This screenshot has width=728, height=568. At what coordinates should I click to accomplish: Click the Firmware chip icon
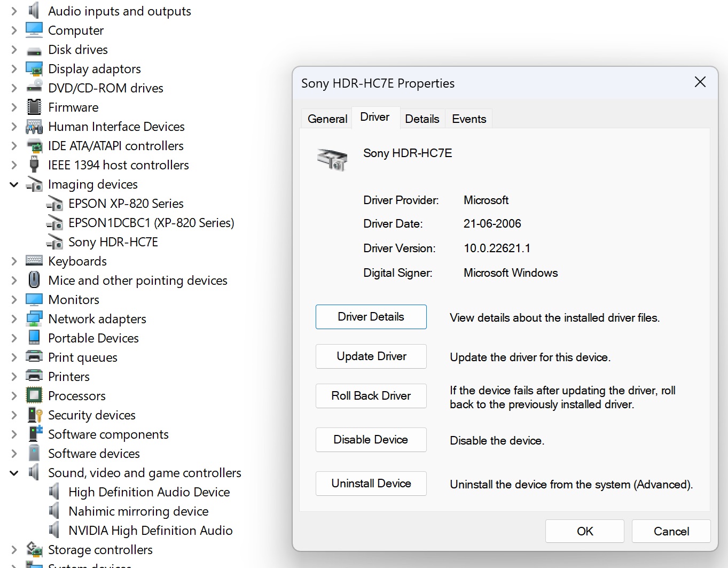(34, 107)
